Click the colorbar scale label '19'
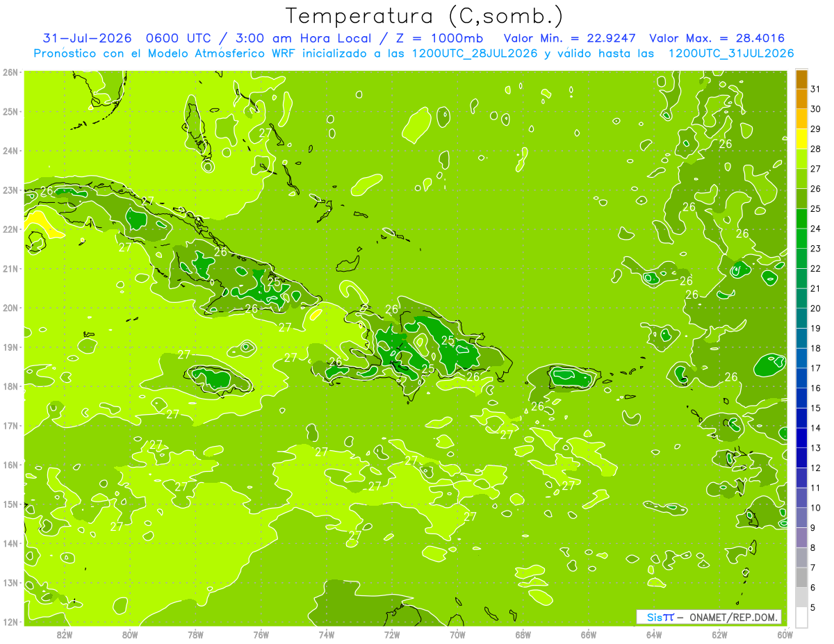Screen dimensions: 834x644 click(816, 329)
